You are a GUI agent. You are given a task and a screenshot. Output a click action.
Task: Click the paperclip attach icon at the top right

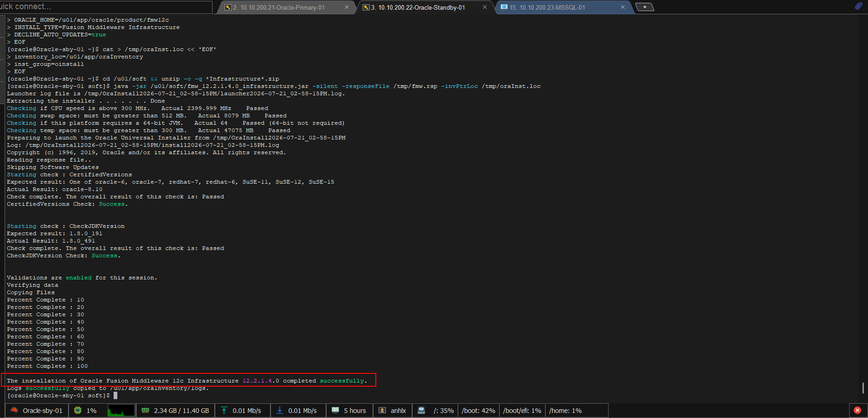858,6
